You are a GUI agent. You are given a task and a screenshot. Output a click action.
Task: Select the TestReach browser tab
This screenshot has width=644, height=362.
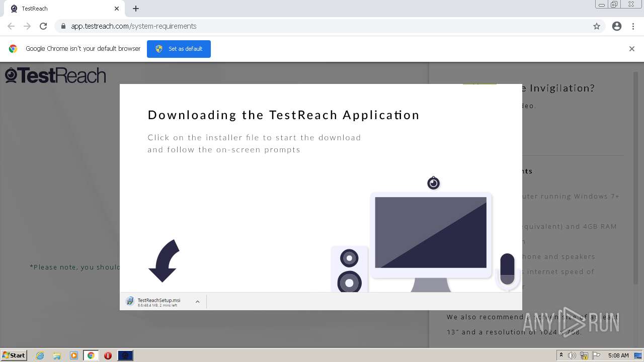(64, 9)
